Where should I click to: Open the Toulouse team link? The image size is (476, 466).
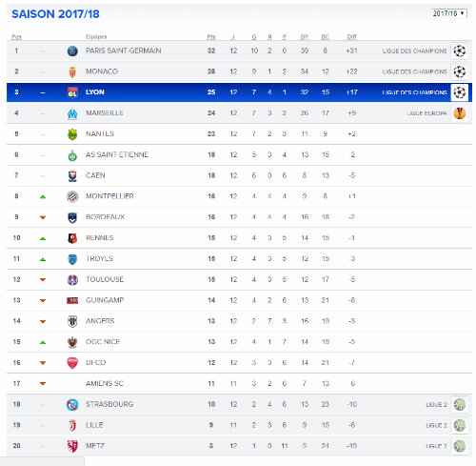click(105, 279)
